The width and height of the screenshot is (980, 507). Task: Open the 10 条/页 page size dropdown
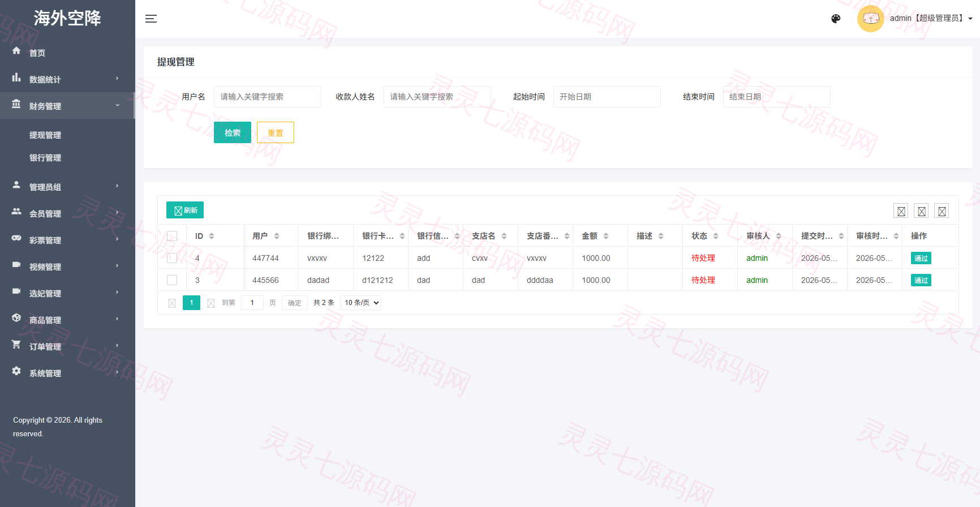(x=361, y=303)
